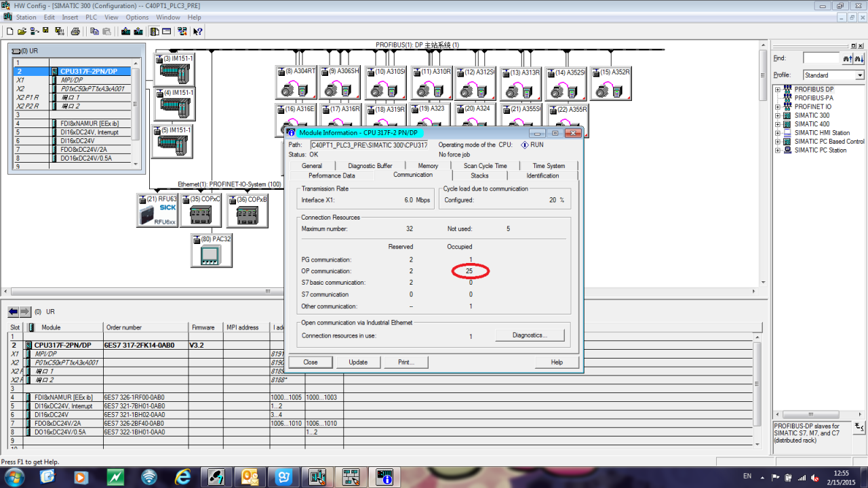
Task: Click the Save toolbar icon
Action: 46,31
